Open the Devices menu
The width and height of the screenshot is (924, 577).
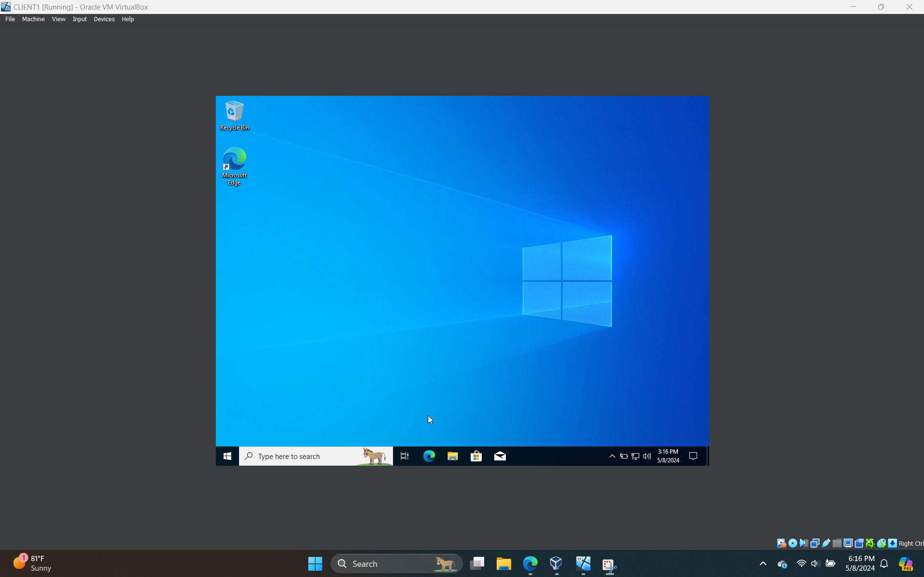104,19
